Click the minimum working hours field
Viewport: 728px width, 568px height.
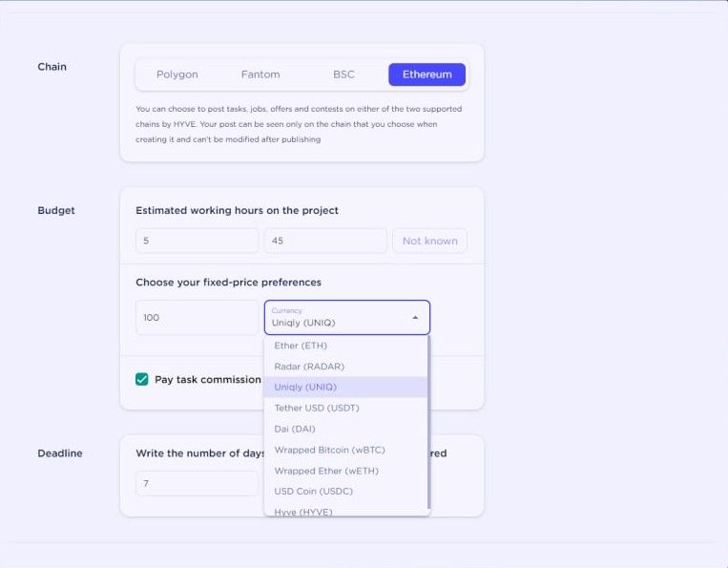pos(197,241)
